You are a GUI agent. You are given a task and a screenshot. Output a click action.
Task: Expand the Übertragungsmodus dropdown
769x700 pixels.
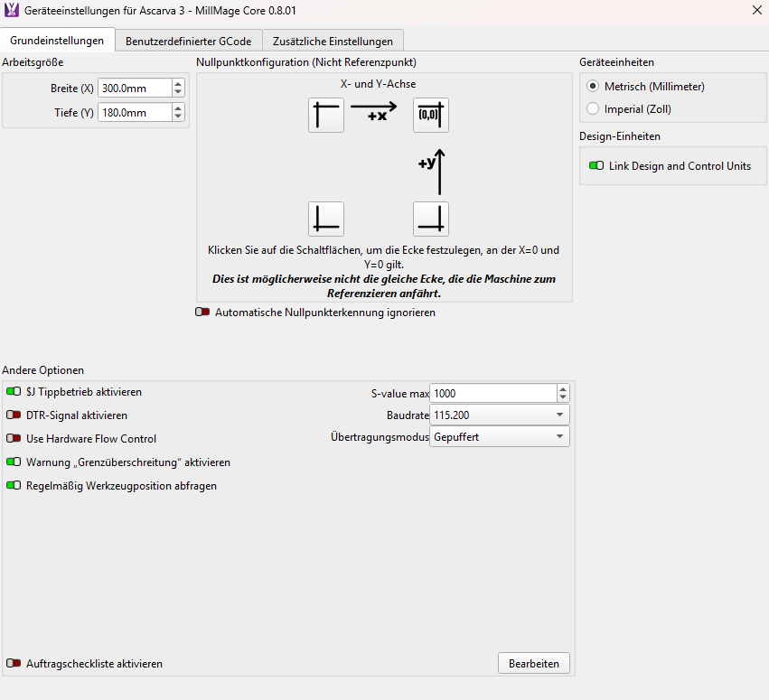point(499,437)
